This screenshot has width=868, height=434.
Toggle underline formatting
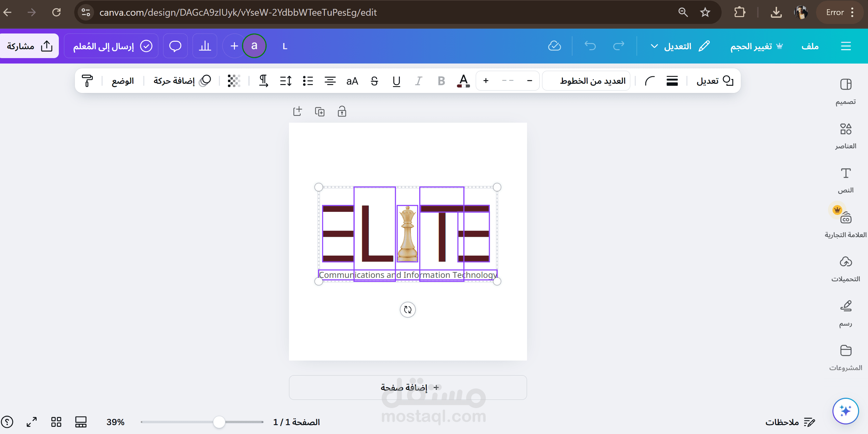pyautogui.click(x=396, y=81)
